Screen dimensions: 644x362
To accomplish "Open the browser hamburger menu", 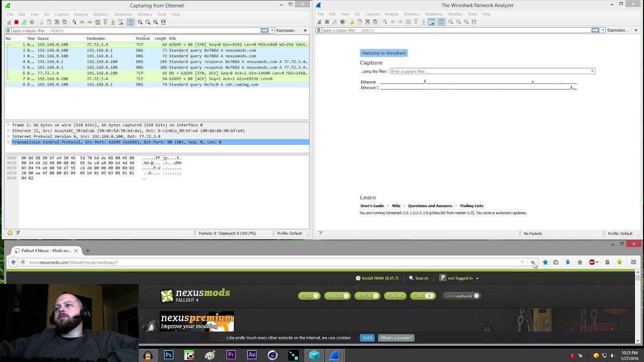I will [633, 262].
